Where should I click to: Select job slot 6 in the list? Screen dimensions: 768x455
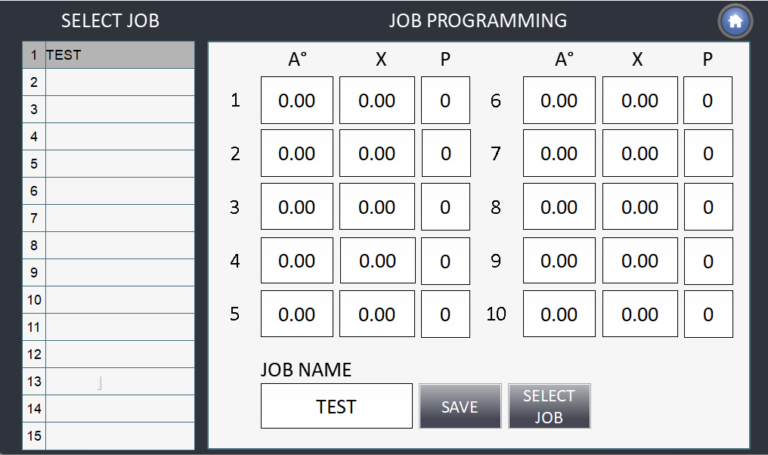point(108,191)
